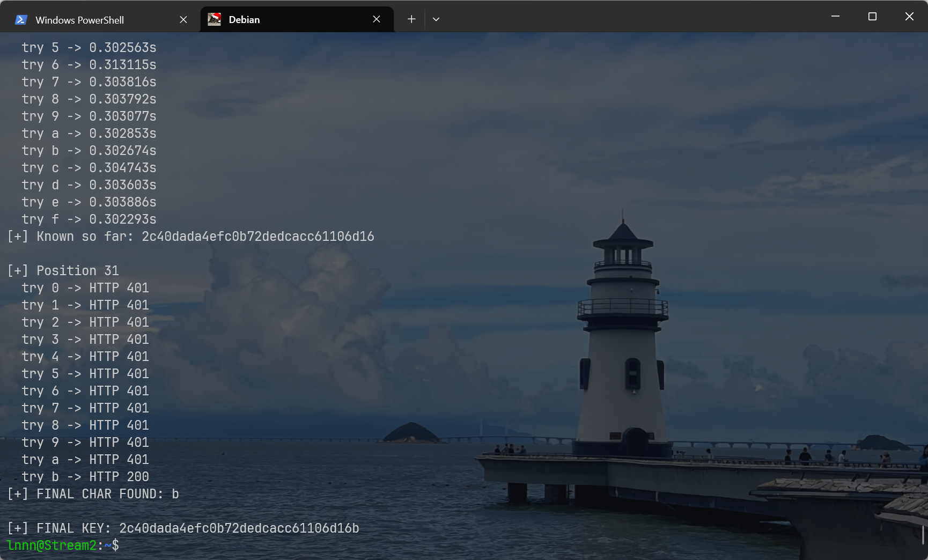This screenshot has height=560, width=928.
Task: Open a new tab with plus icon
Action: 411,19
